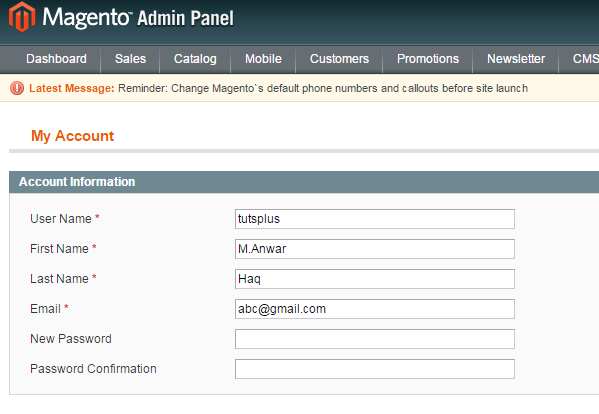
Task: Open the Sales menu
Action: [x=130, y=59]
